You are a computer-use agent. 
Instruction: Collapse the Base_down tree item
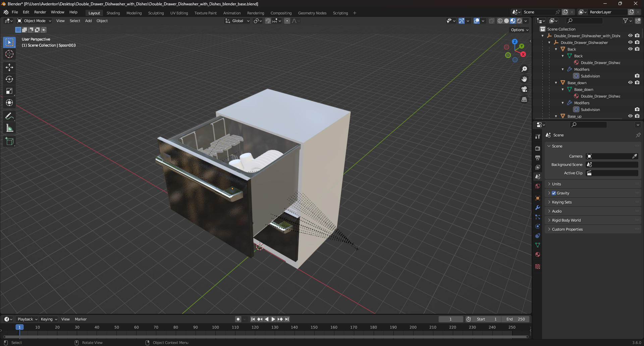pyautogui.click(x=556, y=83)
